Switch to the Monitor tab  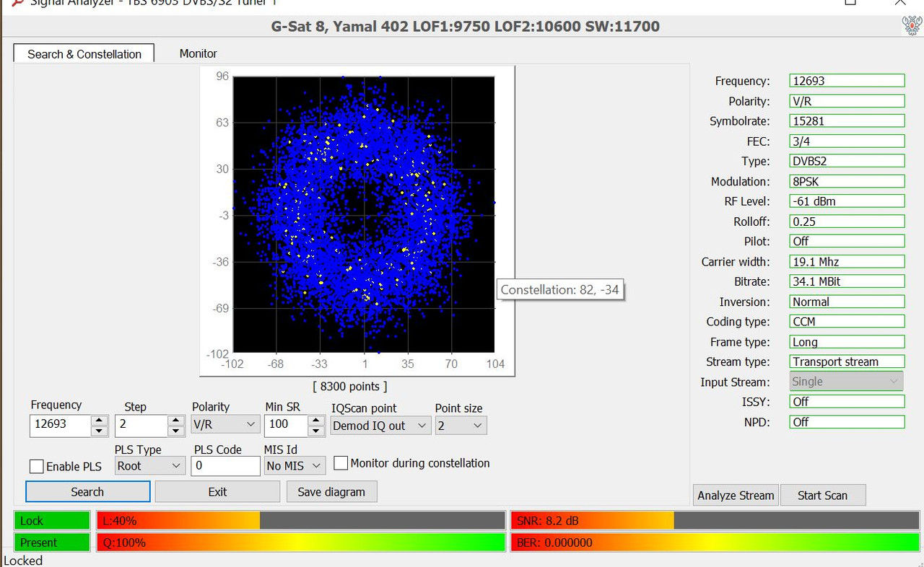[199, 53]
